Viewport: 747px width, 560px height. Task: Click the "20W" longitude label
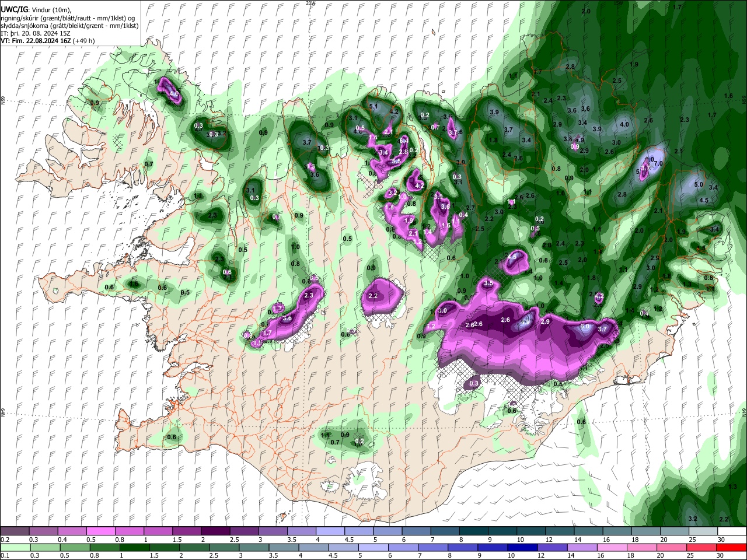pos(310,3)
